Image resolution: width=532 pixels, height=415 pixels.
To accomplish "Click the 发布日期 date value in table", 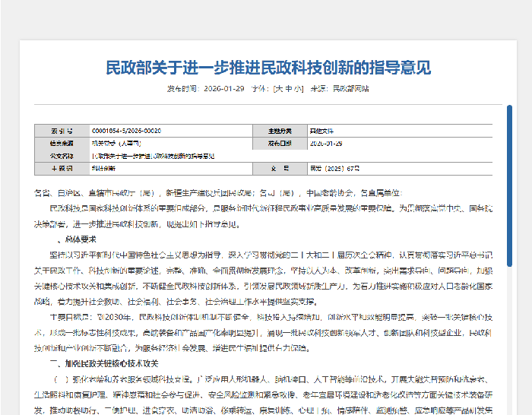I will (x=326, y=143).
